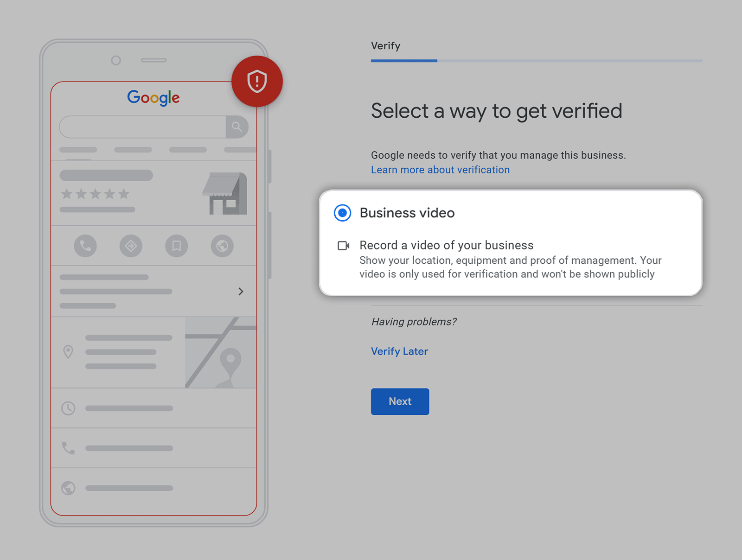Click the map pin location icon
Image resolution: width=742 pixels, height=560 pixels.
68,352
